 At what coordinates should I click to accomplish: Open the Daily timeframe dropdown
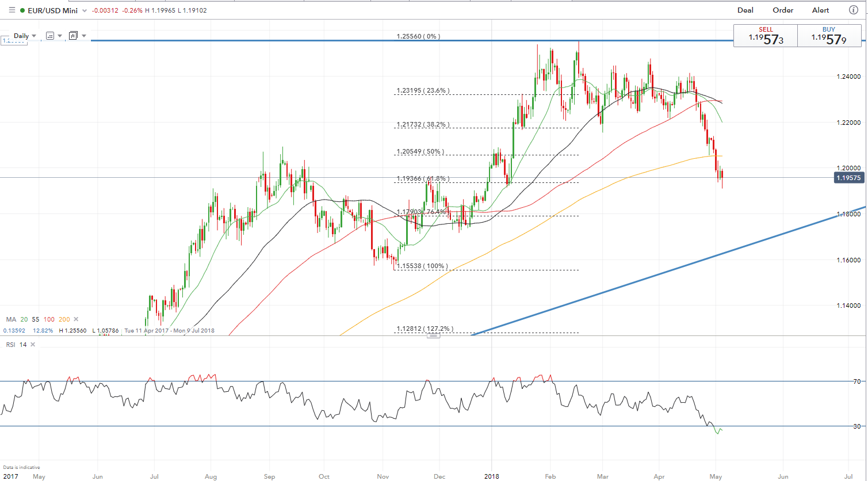[x=25, y=36]
